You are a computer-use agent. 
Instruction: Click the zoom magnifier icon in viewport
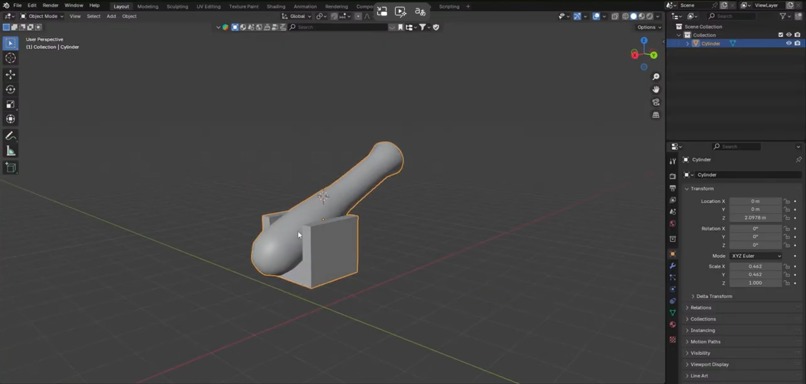coord(656,77)
